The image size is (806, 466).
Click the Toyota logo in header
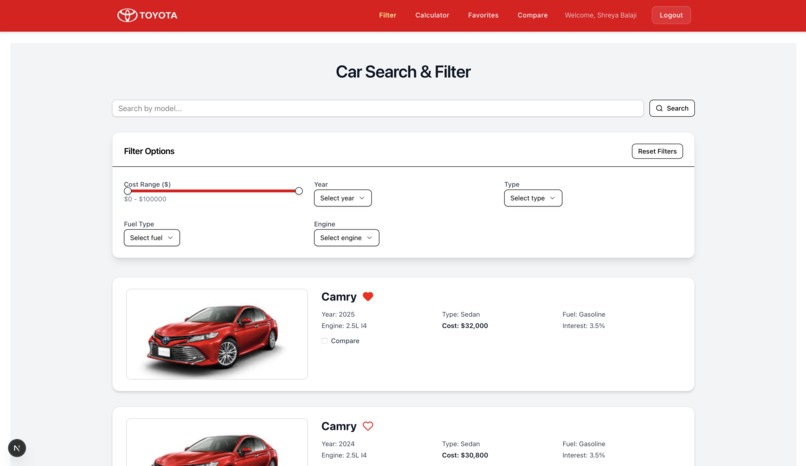click(147, 15)
